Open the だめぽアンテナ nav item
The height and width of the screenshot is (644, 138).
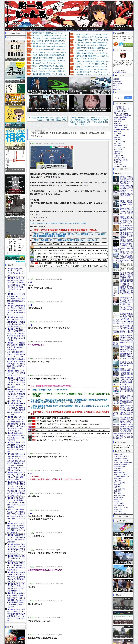pyautogui.click(x=36, y=30)
